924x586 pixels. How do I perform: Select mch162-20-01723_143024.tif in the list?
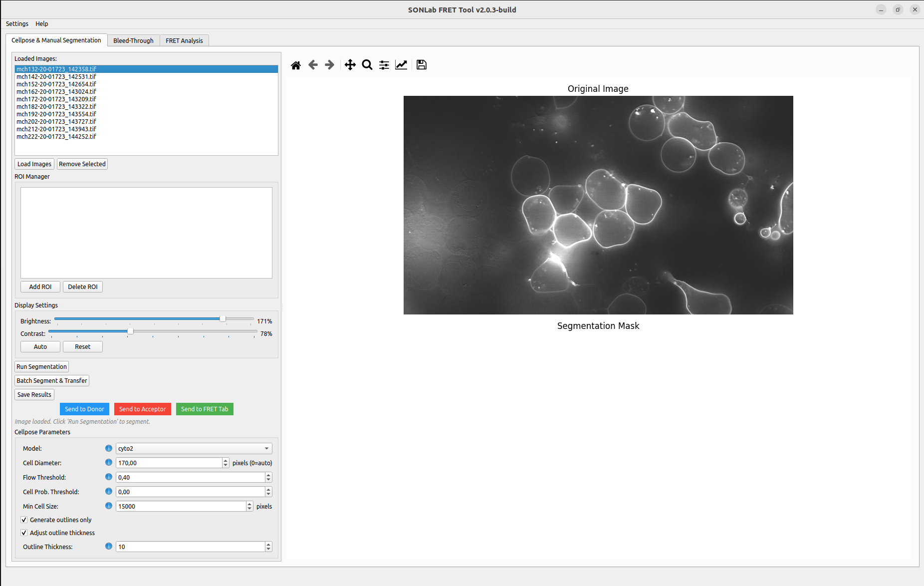coord(146,91)
